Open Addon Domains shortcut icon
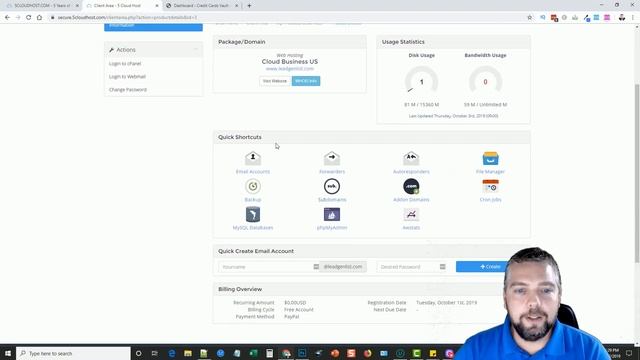Image resolution: width=640 pixels, height=360 pixels. [x=411, y=186]
